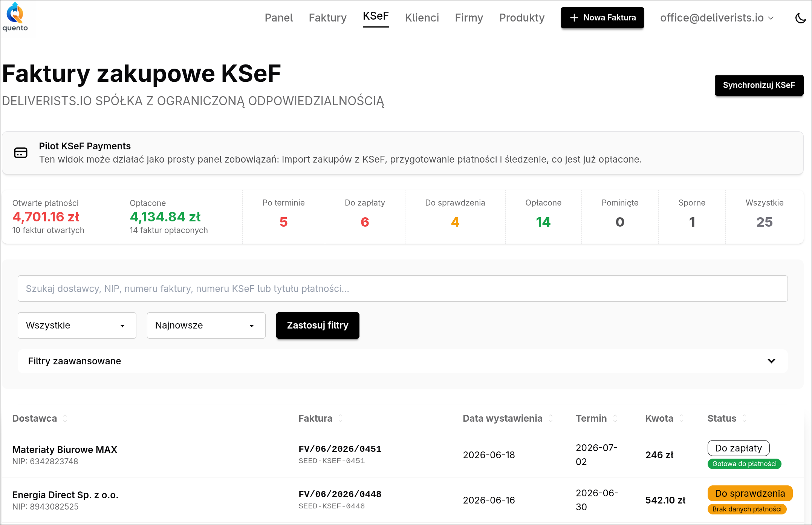
Task: Click amount 246 zł
Action: 659,455
